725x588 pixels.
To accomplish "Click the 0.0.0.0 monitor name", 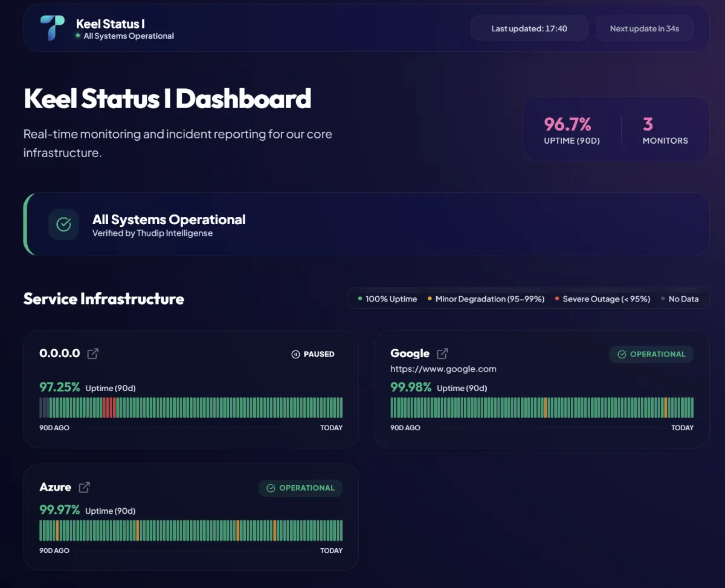I will pyautogui.click(x=60, y=354).
